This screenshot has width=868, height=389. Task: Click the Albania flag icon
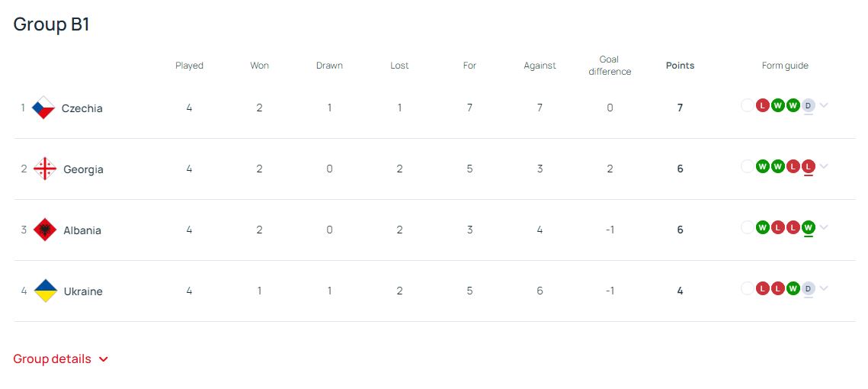tap(45, 230)
